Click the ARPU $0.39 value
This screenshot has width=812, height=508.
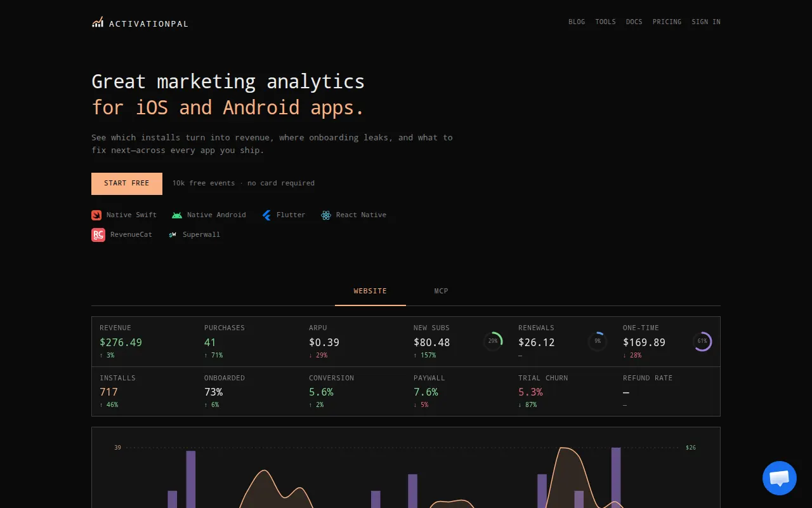[324, 342]
